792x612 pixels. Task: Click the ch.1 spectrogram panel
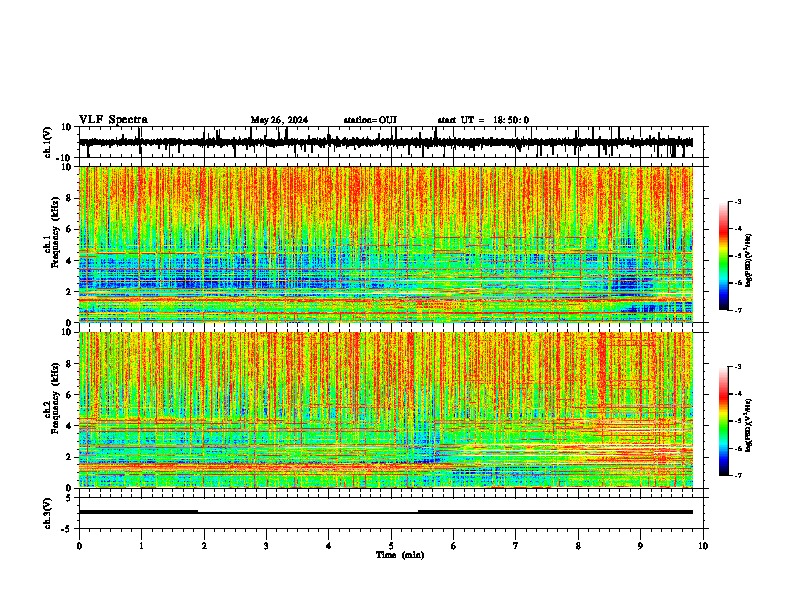click(x=386, y=244)
